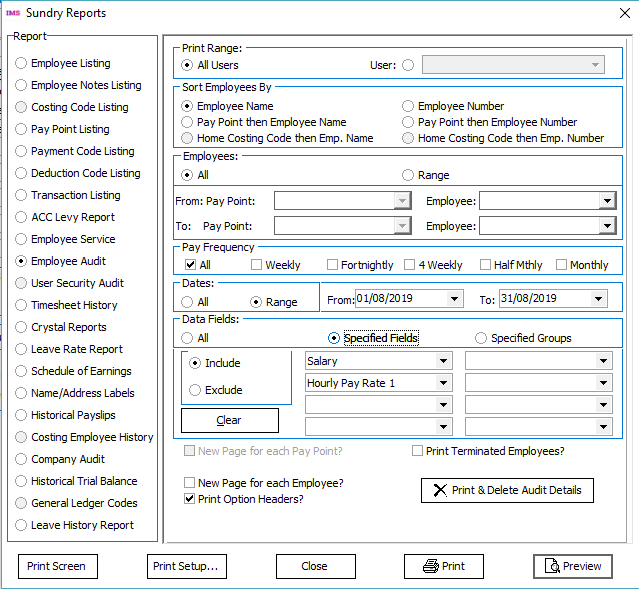This screenshot has height=589, width=639.
Task: Click the Preview button with magnifier icon
Action: click(x=572, y=566)
